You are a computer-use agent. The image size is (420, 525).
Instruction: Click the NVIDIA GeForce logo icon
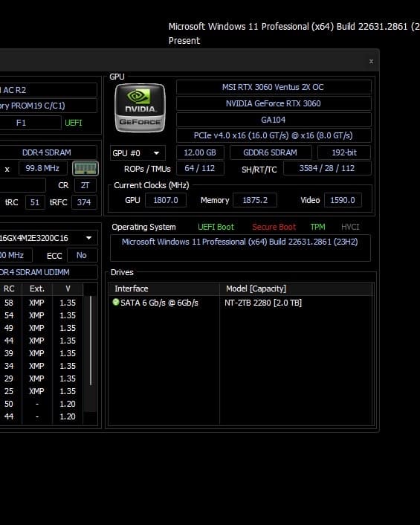[140, 108]
